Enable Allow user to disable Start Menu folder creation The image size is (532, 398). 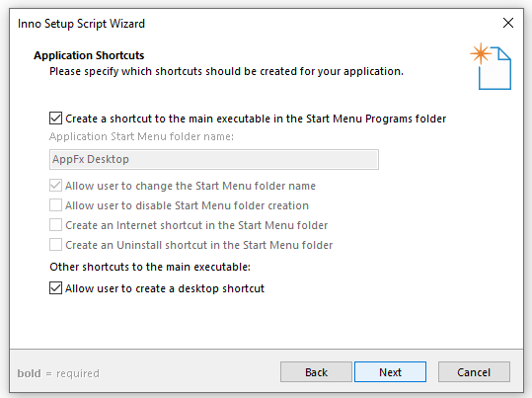click(x=55, y=205)
